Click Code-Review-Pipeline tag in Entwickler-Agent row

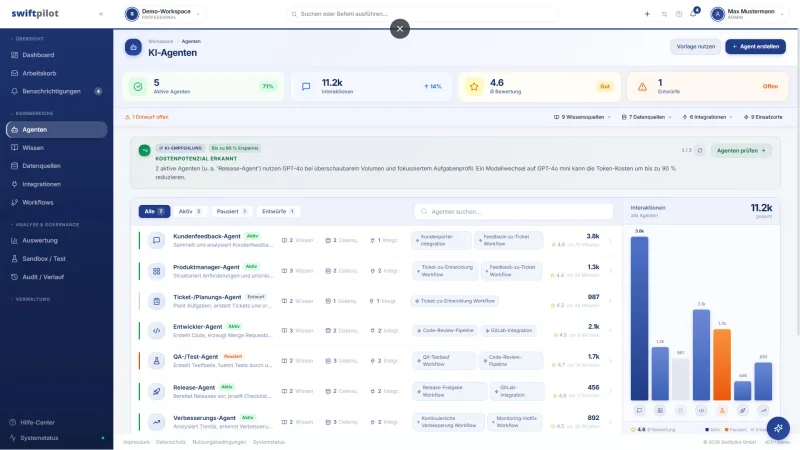(x=445, y=331)
